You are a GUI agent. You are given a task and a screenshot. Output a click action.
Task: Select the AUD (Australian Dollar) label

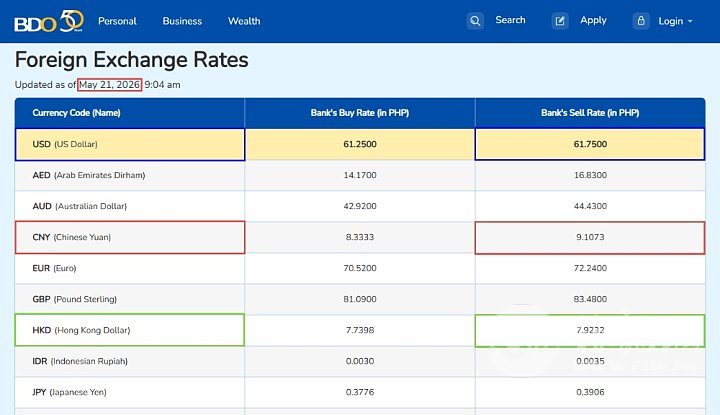[79, 206]
